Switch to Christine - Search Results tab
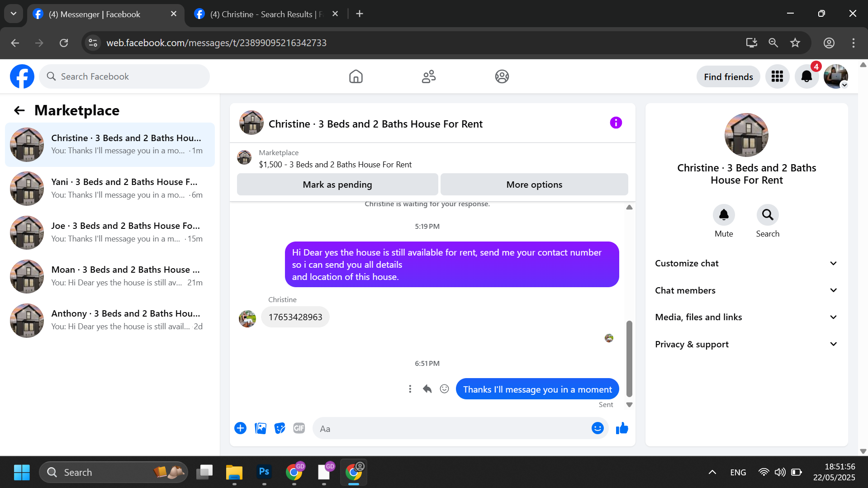 [x=267, y=14]
